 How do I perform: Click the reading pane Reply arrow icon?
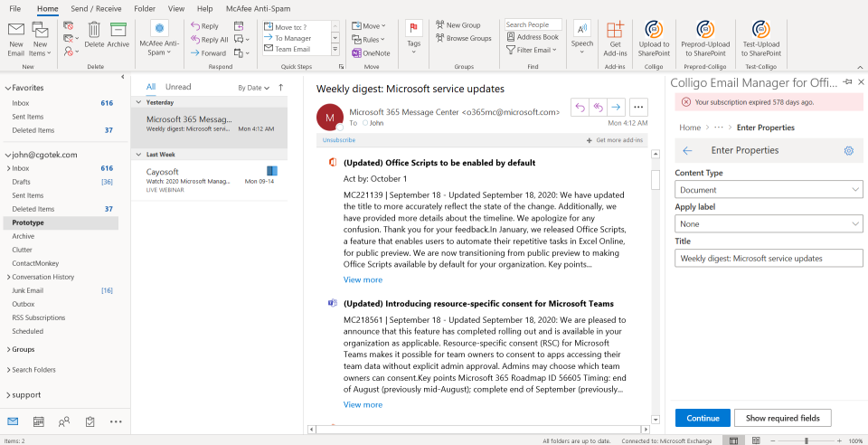click(x=580, y=108)
